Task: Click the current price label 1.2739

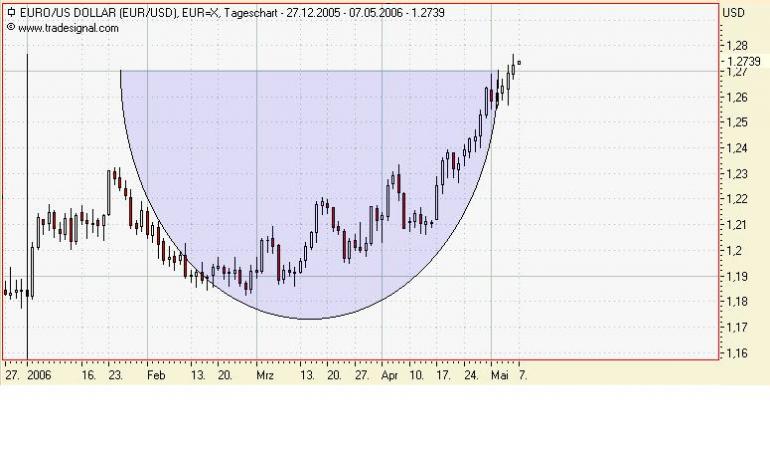Action: tap(743, 61)
